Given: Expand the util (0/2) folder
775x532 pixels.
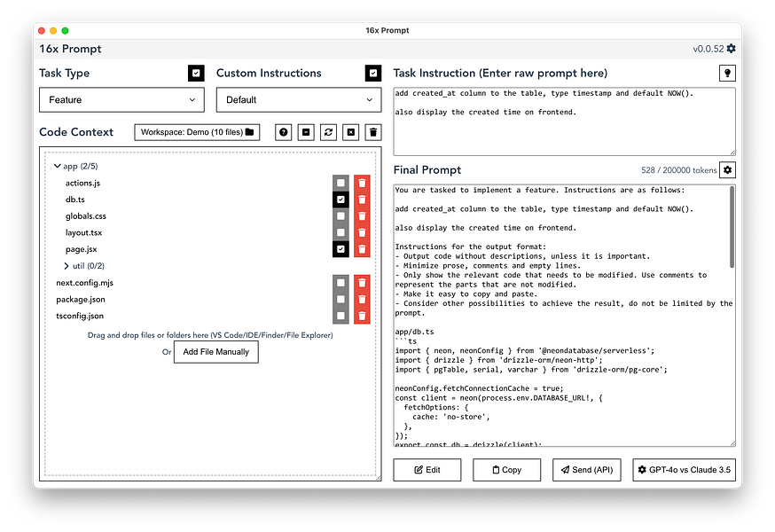Looking at the screenshot, I should (84, 266).
